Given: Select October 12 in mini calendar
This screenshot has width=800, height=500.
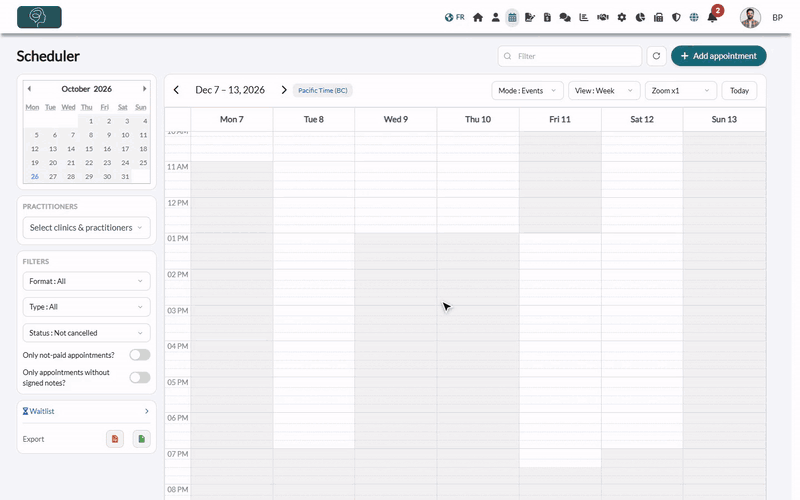Looking at the screenshot, I should tap(35, 149).
